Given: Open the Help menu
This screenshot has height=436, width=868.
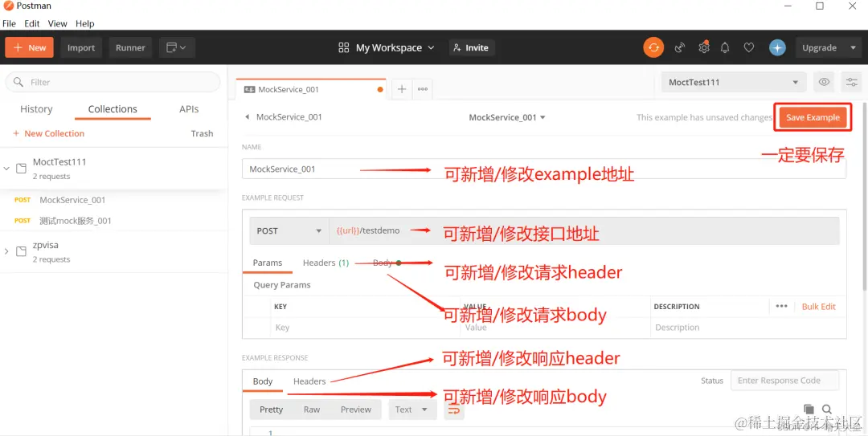Looking at the screenshot, I should 84,24.
